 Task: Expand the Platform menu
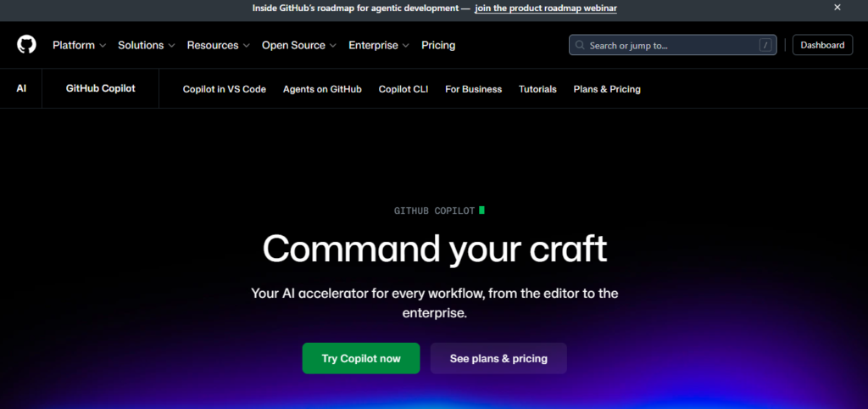pyautogui.click(x=79, y=46)
